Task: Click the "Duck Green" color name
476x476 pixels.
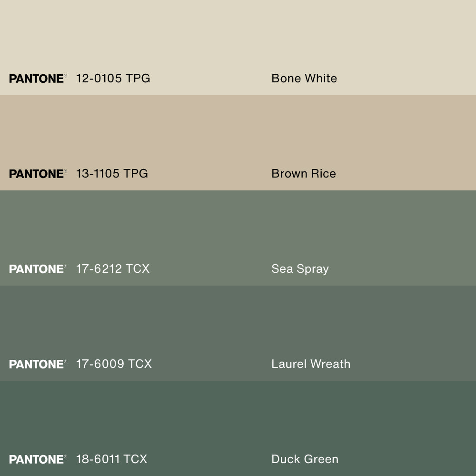Action: pos(305,459)
